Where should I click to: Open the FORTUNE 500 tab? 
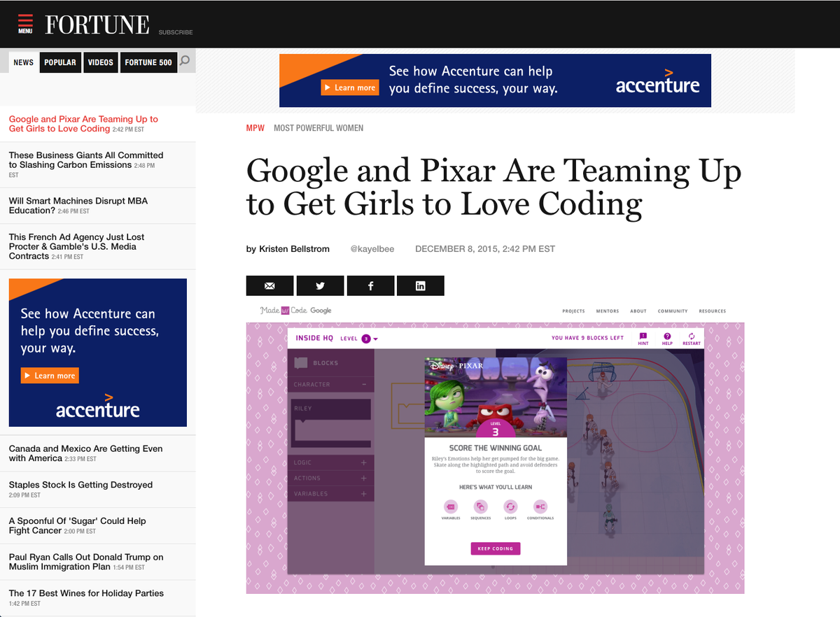148,62
